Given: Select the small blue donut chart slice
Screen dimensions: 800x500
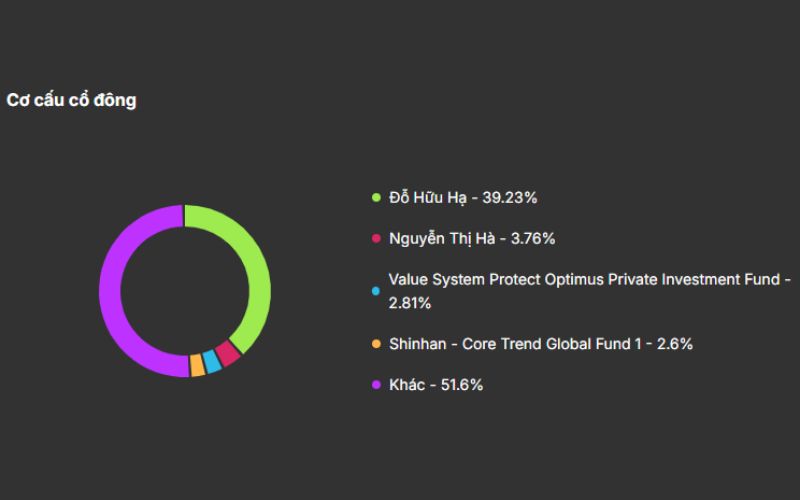Looking at the screenshot, I should [x=212, y=362].
